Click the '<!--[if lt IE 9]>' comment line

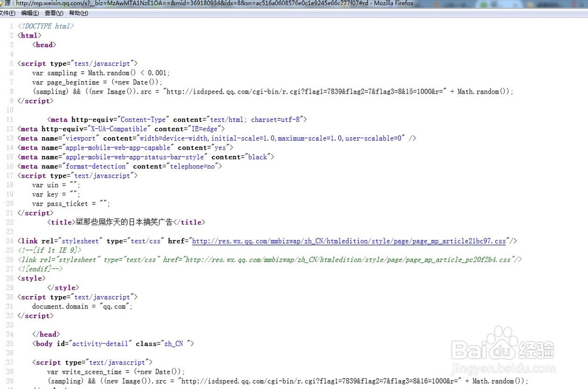coord(49,250)
